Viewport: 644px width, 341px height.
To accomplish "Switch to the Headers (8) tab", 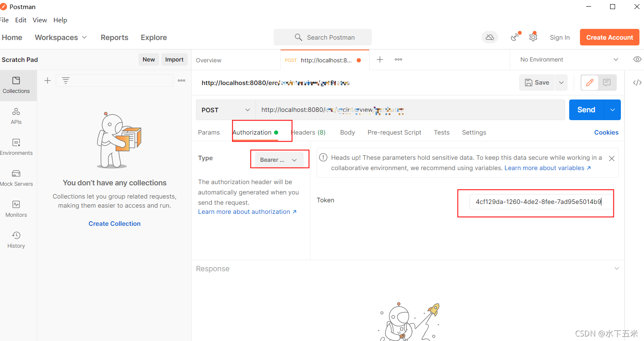I will pos(308,133).
